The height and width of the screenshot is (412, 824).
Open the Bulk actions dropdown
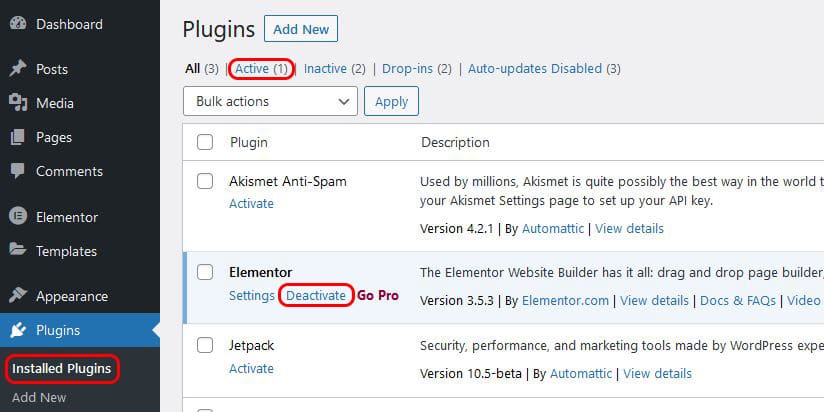click(x=270, y=101)
